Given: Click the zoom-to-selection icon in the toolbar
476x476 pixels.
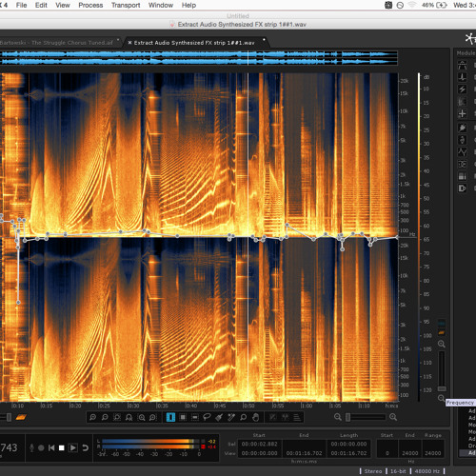Looking at the screenshot, I should click(x=117, y=417).
